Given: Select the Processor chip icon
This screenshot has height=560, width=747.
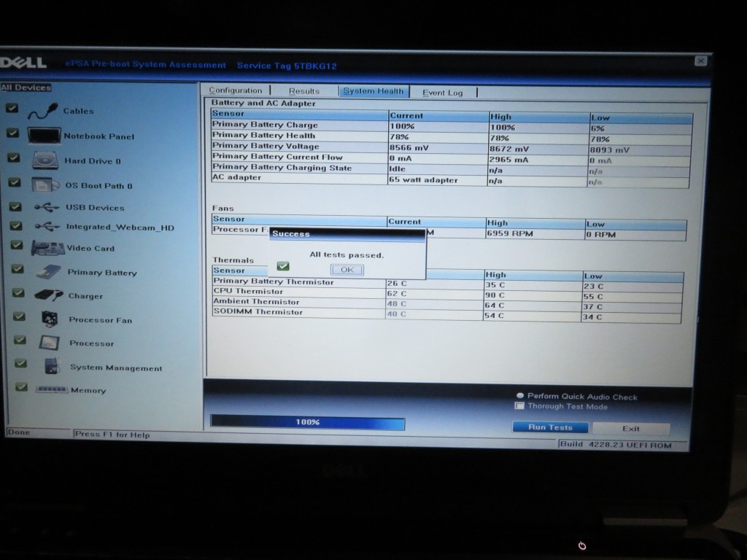Looking at the screenshot, I should pos(50,343).
